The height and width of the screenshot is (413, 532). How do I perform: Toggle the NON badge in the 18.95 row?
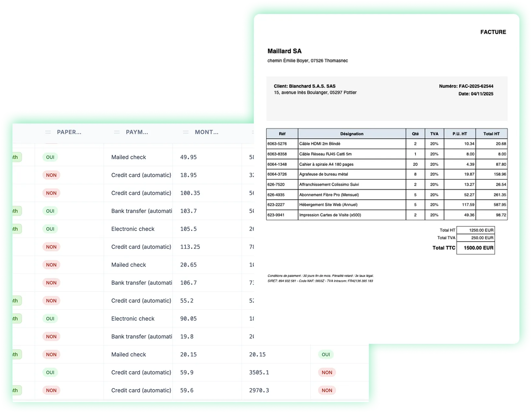(51, 175)
